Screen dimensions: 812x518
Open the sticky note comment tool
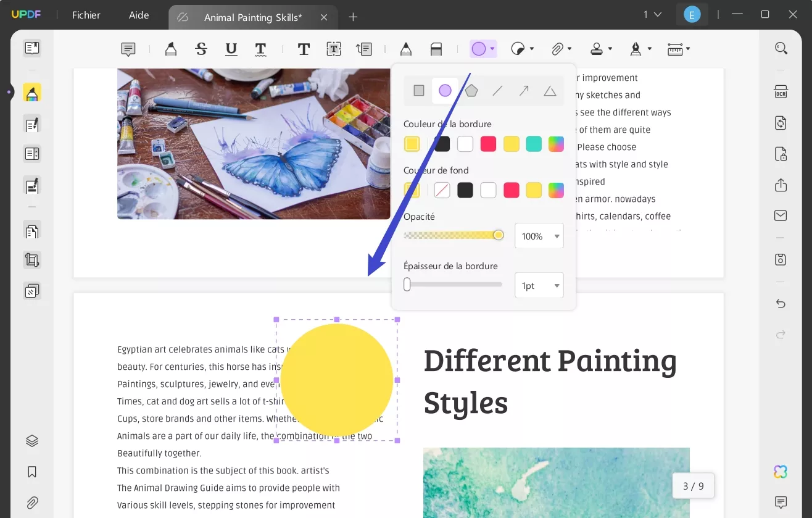128,49
